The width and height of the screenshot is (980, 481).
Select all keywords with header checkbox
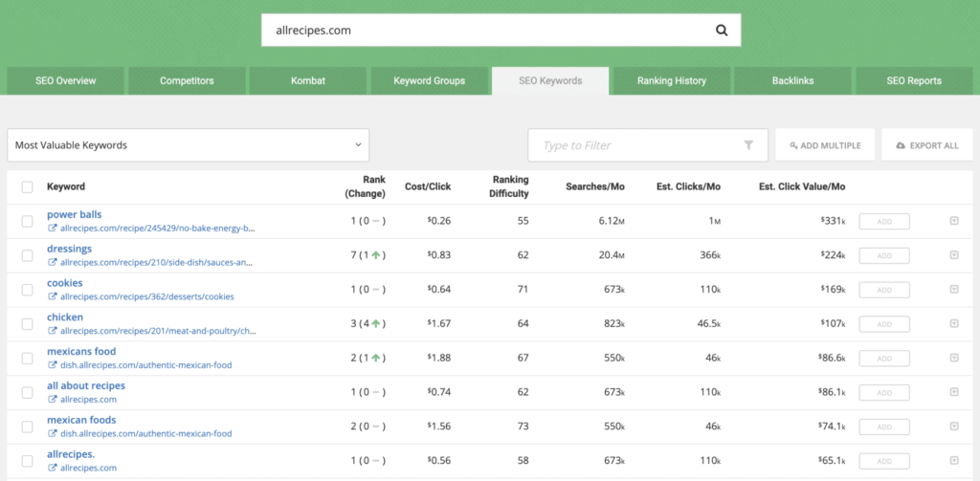click(28, 186)
